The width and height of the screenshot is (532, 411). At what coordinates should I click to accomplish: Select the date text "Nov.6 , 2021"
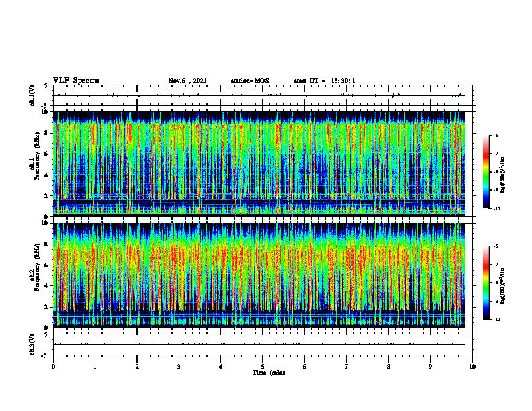[187, 81]
